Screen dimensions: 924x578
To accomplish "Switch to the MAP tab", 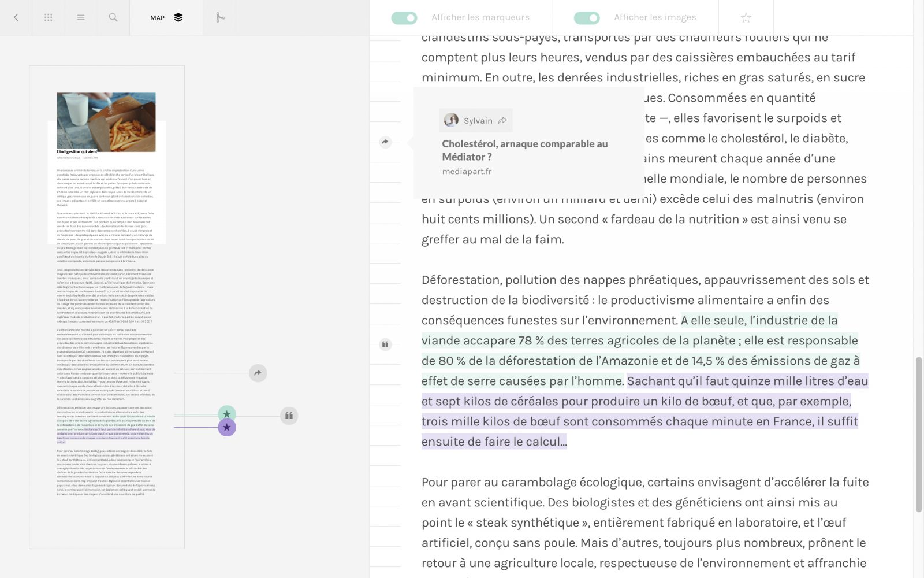I will pos(166,17).
